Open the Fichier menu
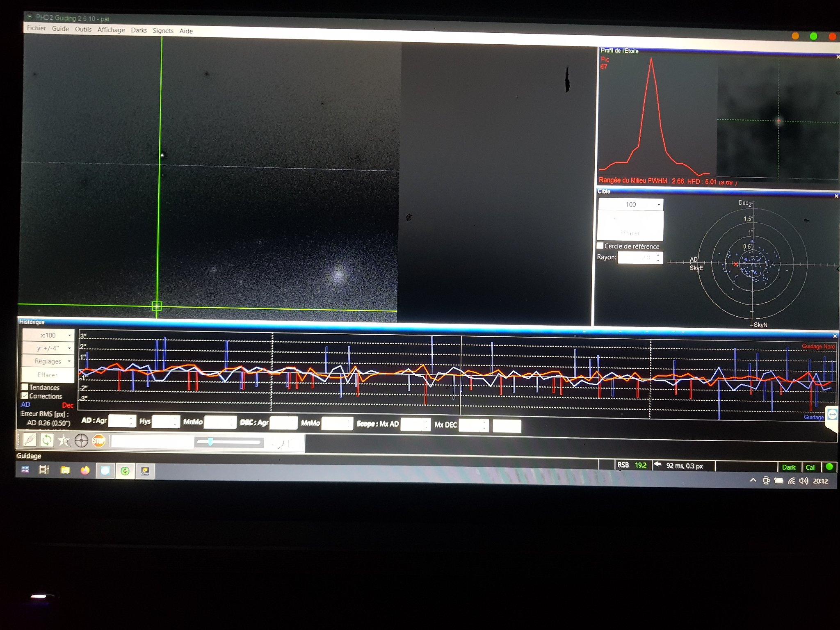This screenshot has width=840, height=630. 36,28
